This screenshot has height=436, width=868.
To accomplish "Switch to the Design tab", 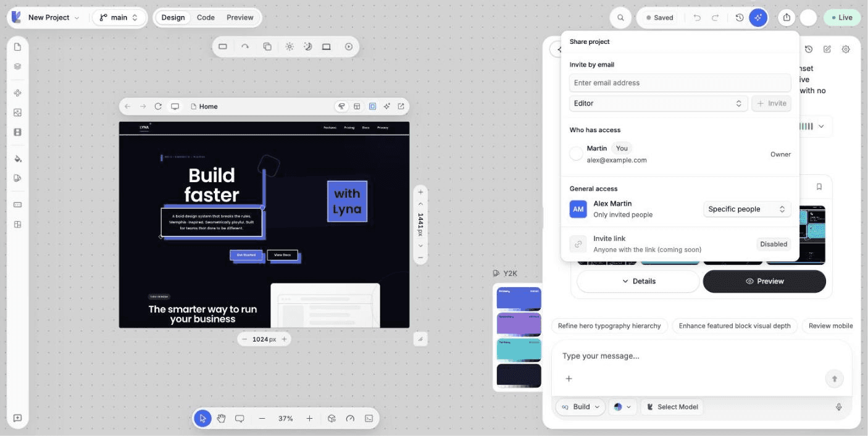I will [173, 17].
